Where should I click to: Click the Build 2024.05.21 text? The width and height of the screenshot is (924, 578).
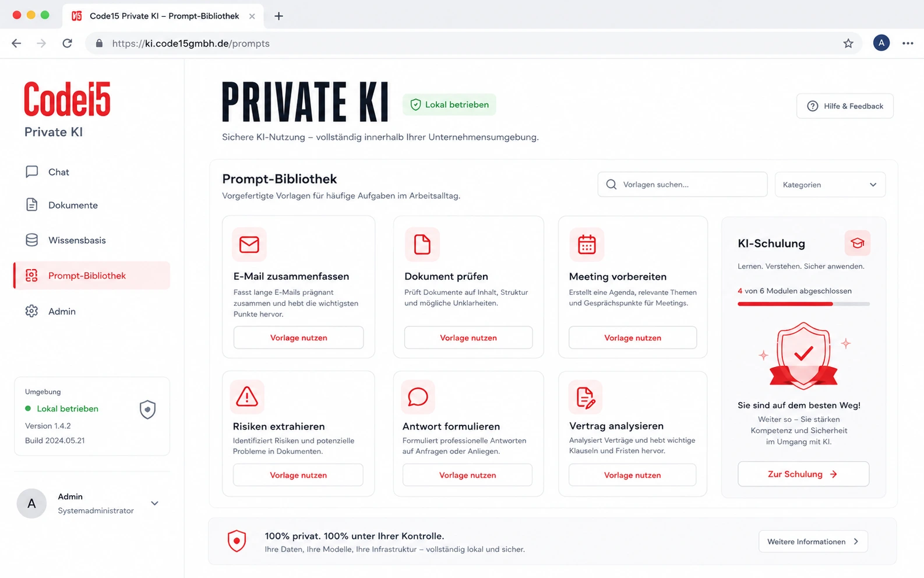tap(55, 440)
